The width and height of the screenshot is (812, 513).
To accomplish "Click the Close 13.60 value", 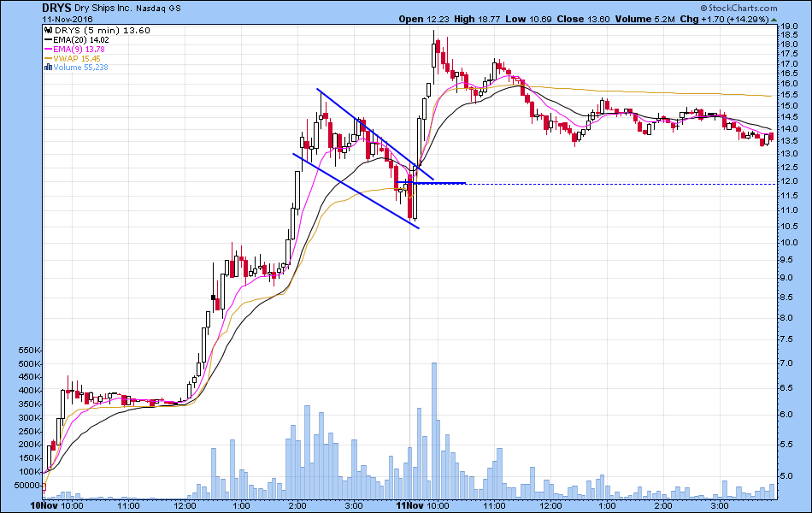I will pos(583,19).
